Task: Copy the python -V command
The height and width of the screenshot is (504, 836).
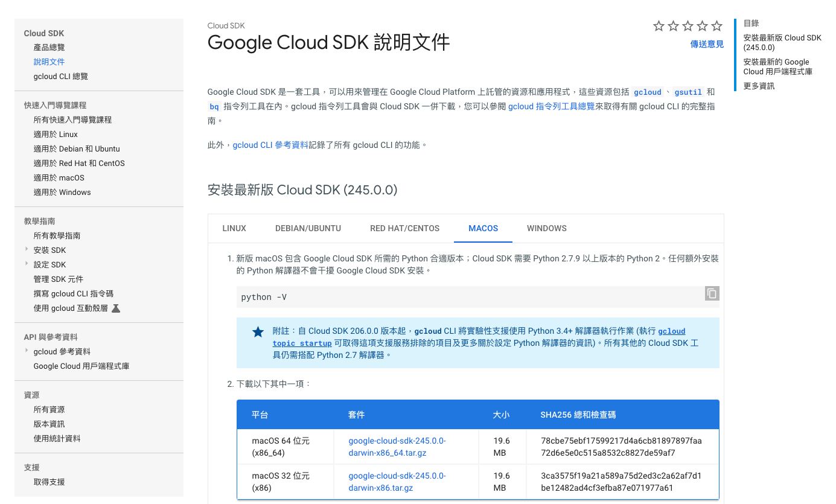Action: (712, 293)
